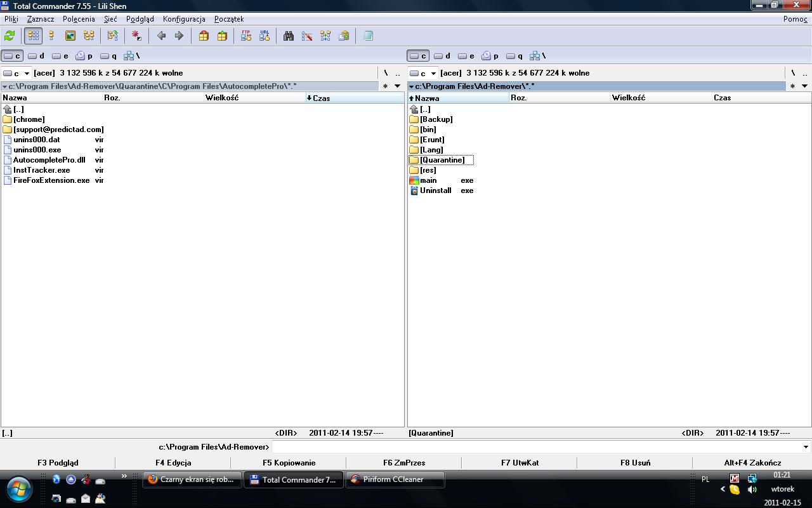Screen dimensions: 812x508
Task: Click the red star selection filter icon
Action: click(x=136, y=36)
